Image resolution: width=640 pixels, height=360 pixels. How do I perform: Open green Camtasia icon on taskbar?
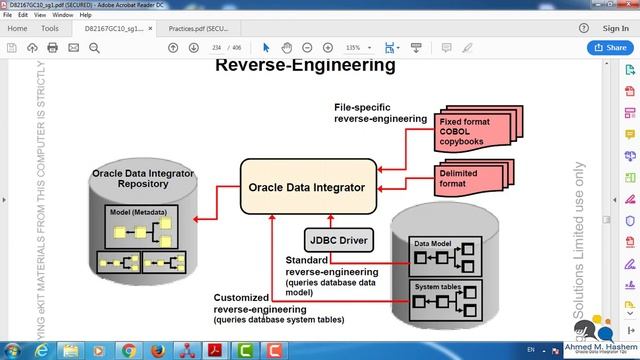(245, 351)
